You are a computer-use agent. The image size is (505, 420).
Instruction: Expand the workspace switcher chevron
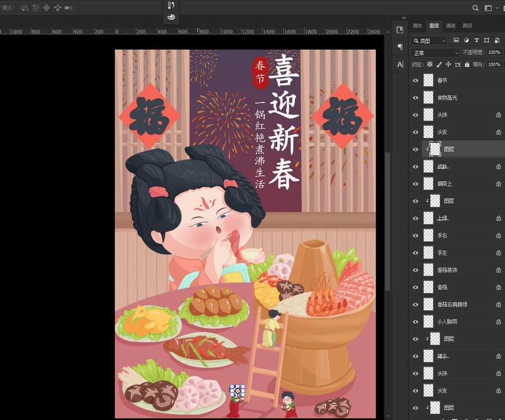tap(497, 8)
